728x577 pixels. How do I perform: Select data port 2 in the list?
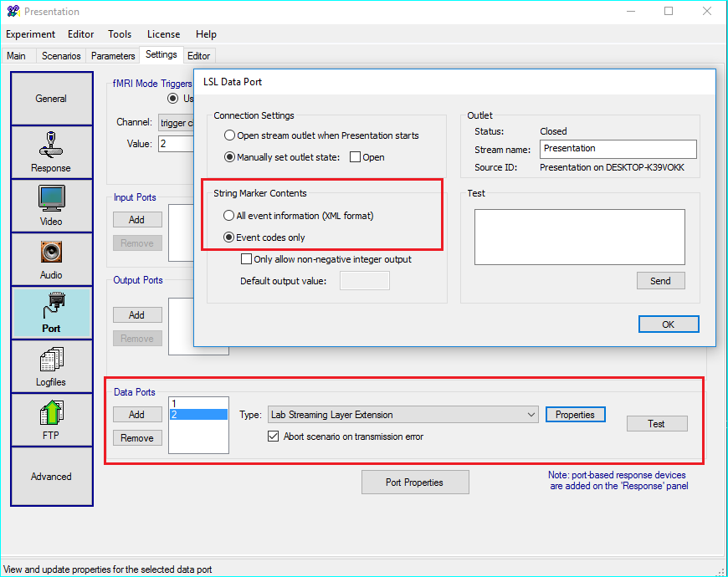[198, 415]
